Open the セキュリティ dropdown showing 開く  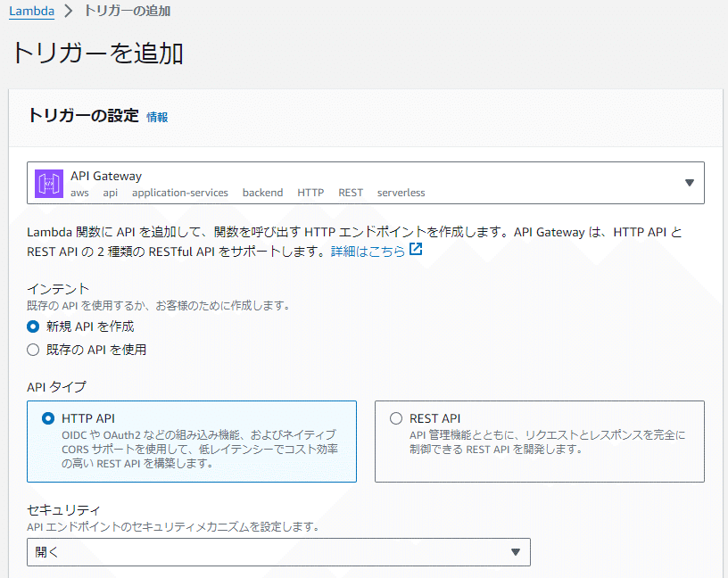coord(278,552)
